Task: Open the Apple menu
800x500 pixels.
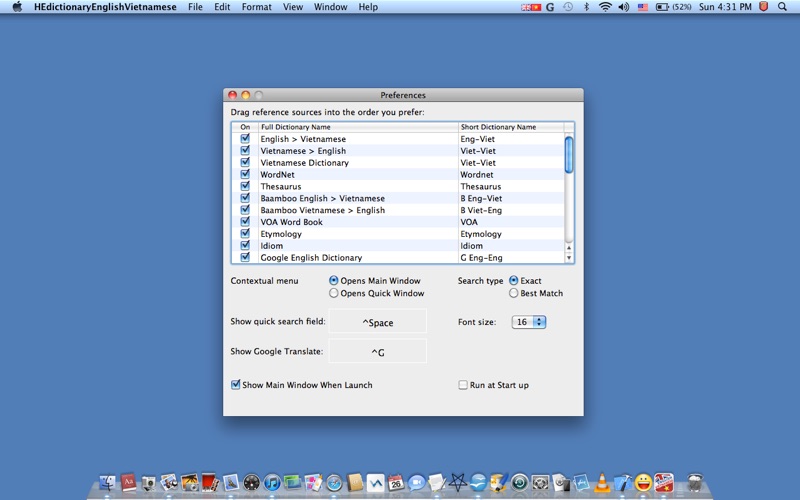Action: [x=17, y=7]
